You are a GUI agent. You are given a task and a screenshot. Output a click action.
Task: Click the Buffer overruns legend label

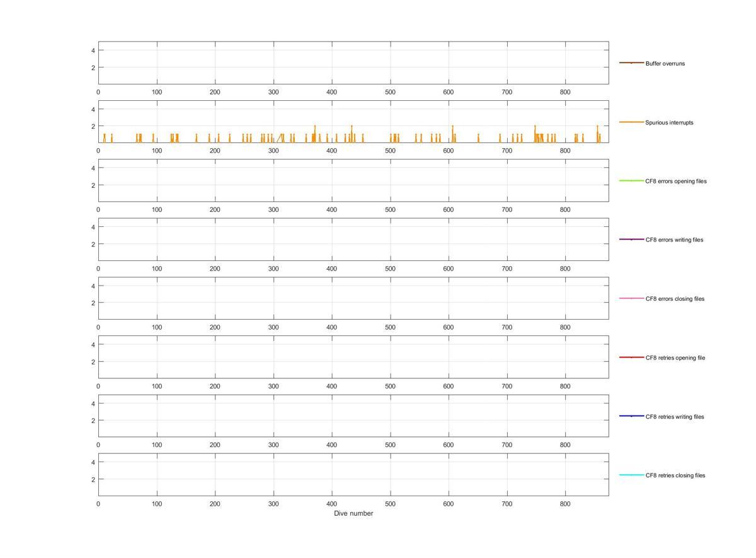tap(665, 64)
